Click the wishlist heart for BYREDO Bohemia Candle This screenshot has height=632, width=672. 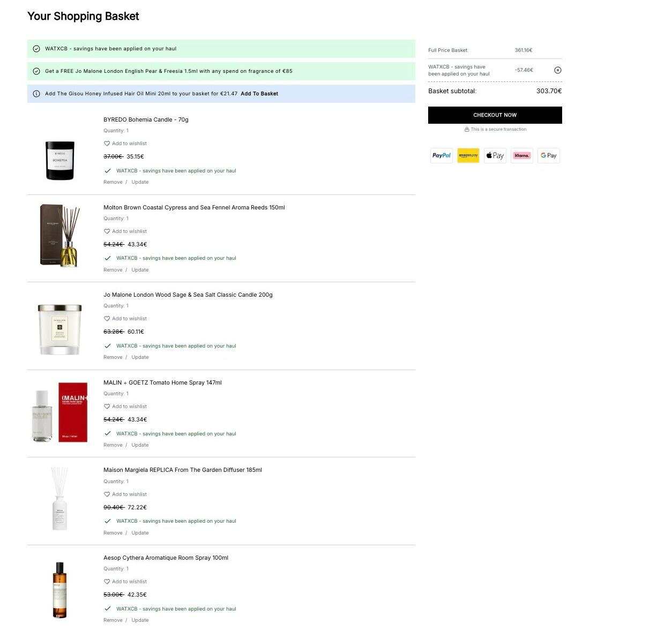click(107, 144)
